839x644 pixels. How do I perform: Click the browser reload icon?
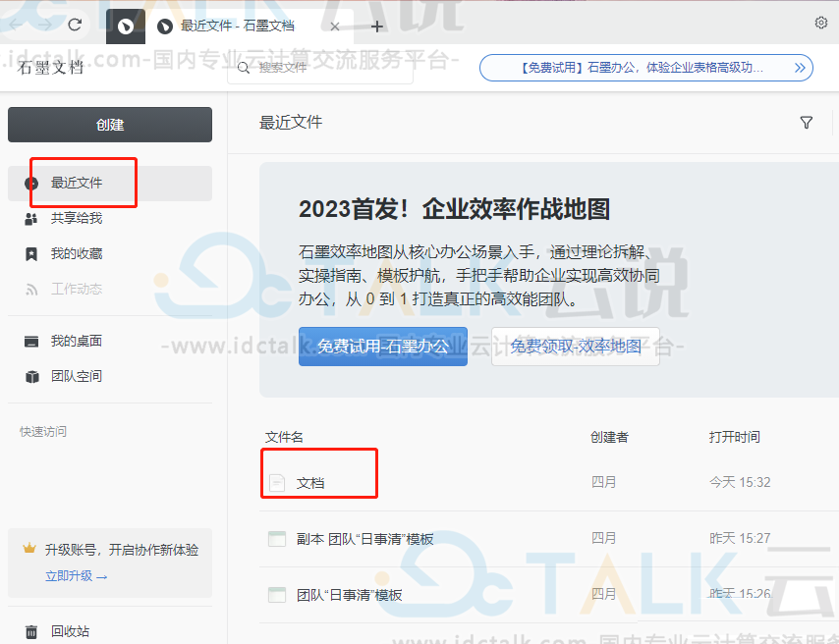click(x=75, y=25)
